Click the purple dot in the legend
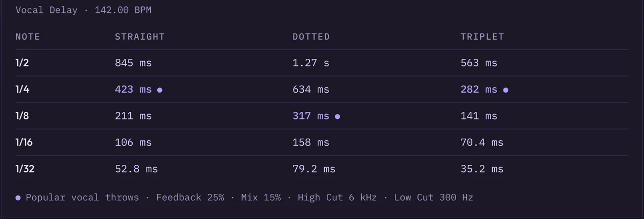The image size is (644, 219). tap(18, 198)
